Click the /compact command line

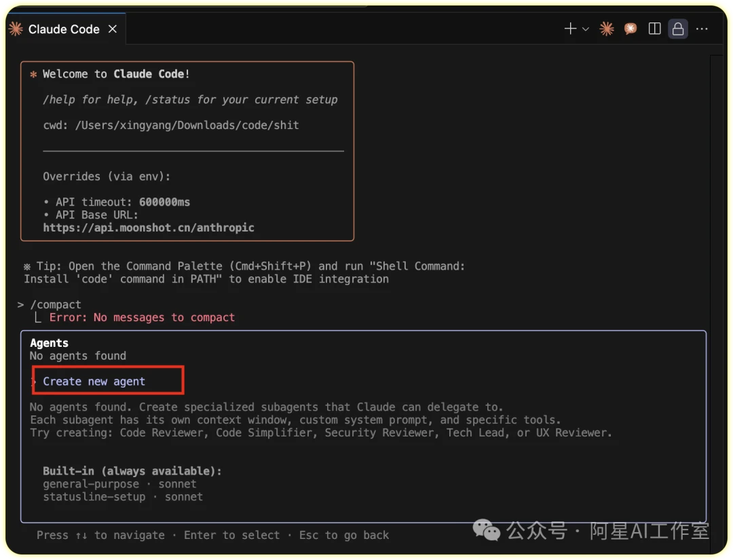pyautogui.click(x=55, y=305)
